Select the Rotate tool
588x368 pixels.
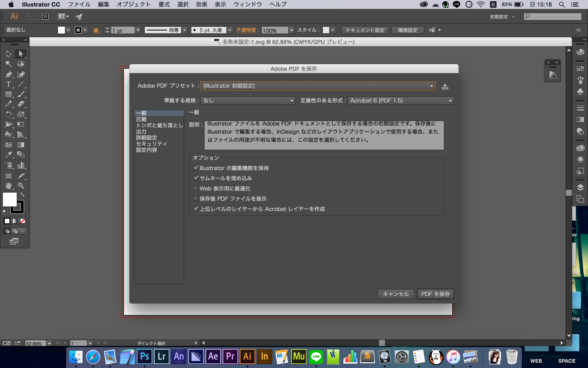[x=9, y=114]
